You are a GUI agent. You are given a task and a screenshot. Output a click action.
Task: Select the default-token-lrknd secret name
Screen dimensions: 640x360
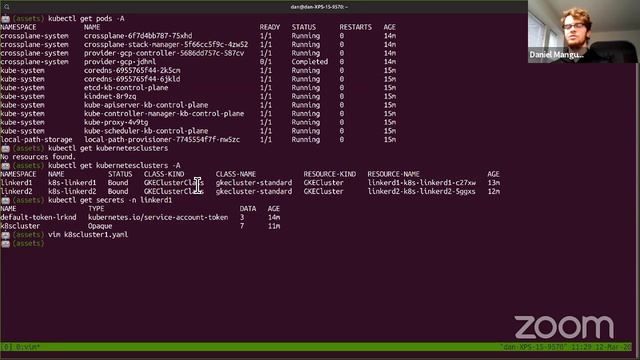pyautogui.click(x=38, y=218)
